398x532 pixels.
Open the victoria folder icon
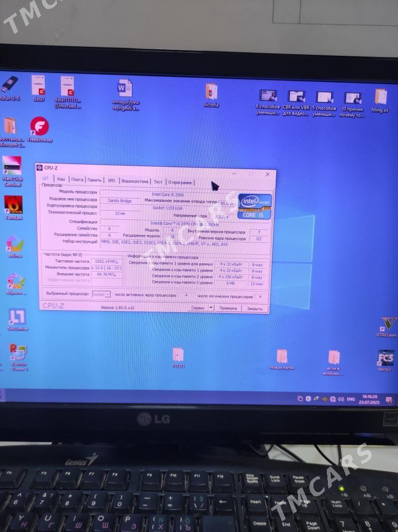(x=211, y=96)
